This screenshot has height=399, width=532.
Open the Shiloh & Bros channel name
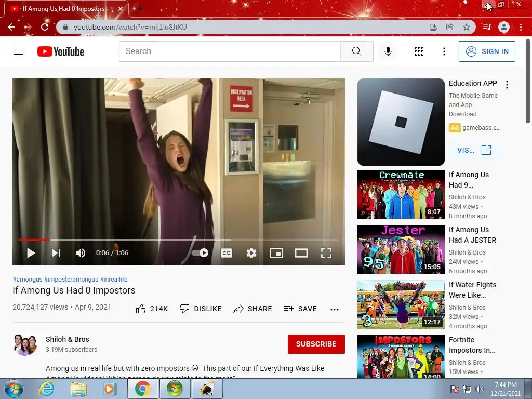point(68,339)
